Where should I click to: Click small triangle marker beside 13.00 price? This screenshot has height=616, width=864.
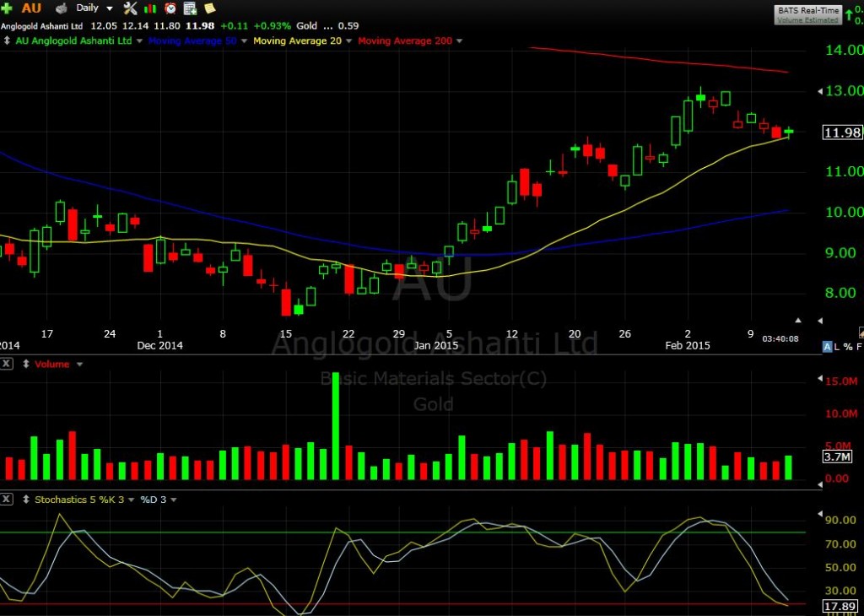pyautogui.click(x=820, y=91)
